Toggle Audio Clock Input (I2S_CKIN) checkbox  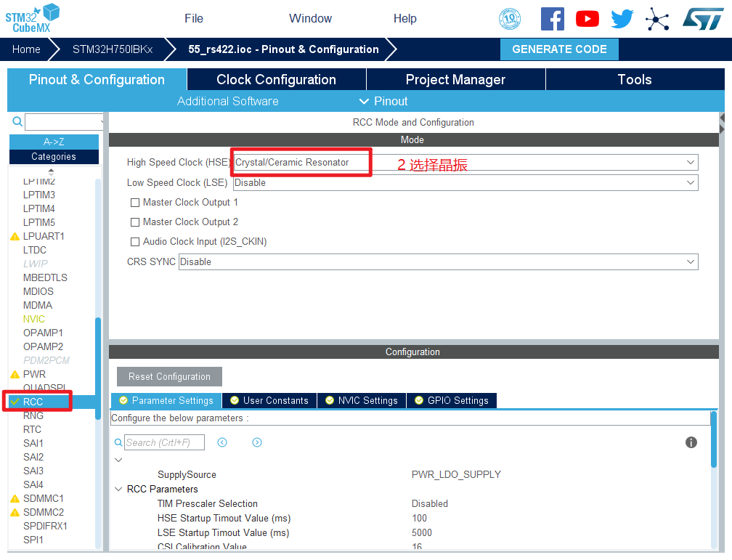[x=135, y=242]
